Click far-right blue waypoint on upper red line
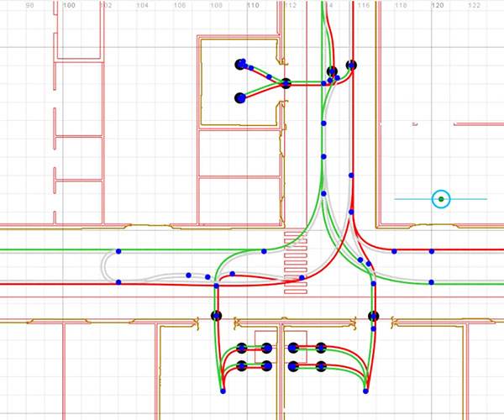Viewport: 504px width, 420px height. 432,251
